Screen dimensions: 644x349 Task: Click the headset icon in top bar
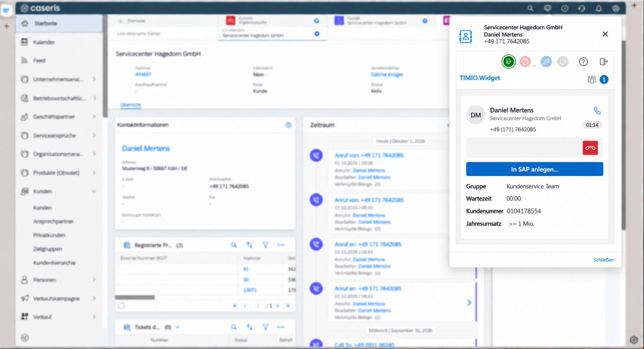coord(582,8)
